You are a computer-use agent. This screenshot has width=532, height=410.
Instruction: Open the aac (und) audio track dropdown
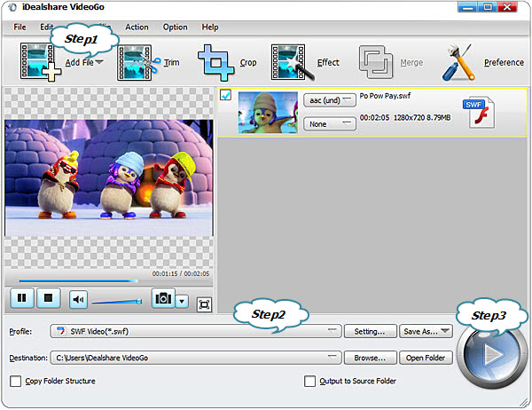tap(330, 100)
